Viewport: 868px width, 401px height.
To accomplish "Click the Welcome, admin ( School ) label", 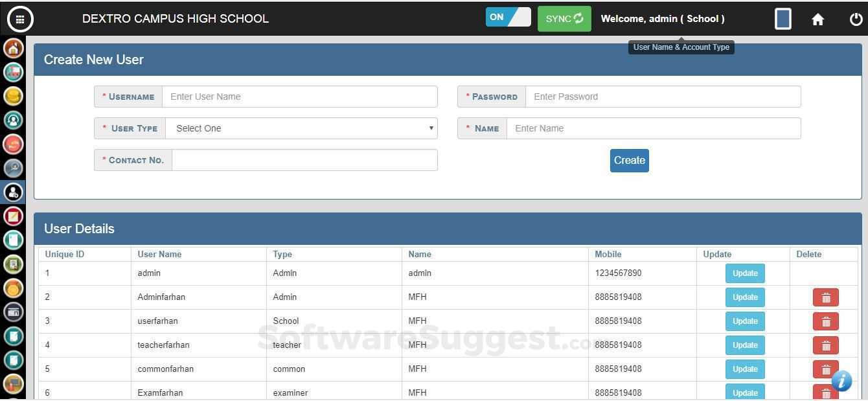I will pyautogui.click(x=662, y=18).
